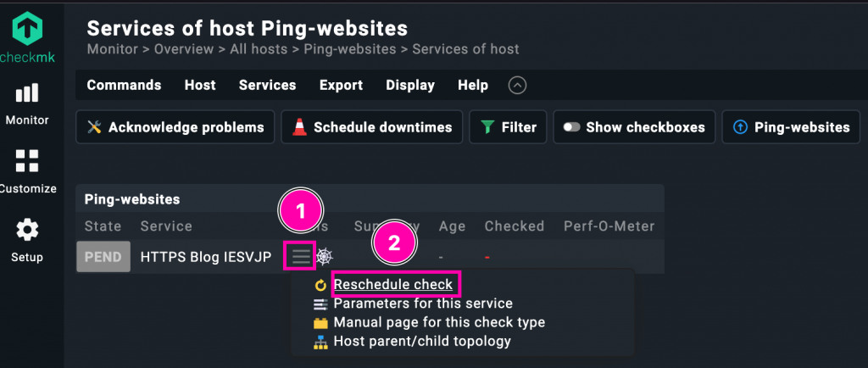This screenshot has height=368, width=868.
Task: Click the Host parent/child topology icon
Action: click(320, 342)
